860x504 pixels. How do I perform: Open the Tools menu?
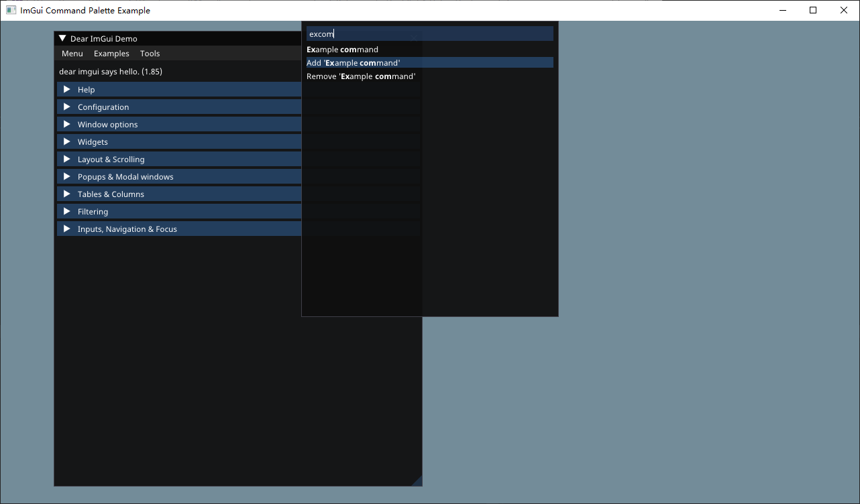tap(150, 53)
